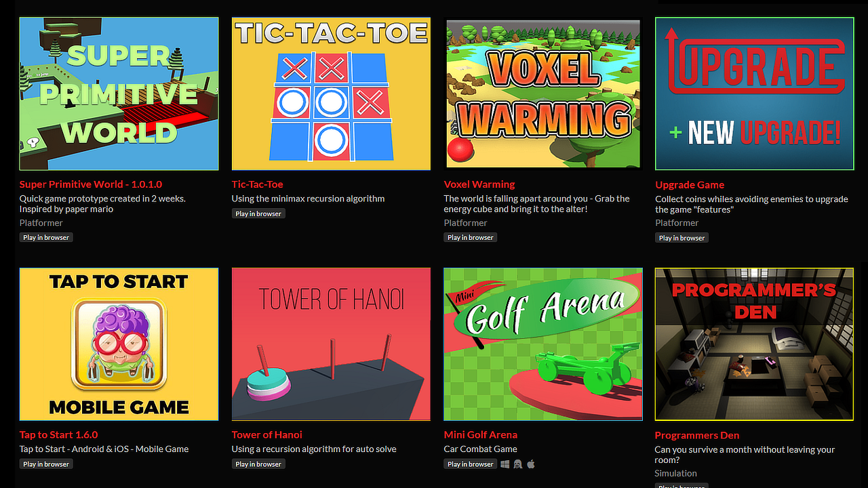Open the Voxel Warming cover thumbnail
Viewport: 868px width, 488px height.
(543, 94)
